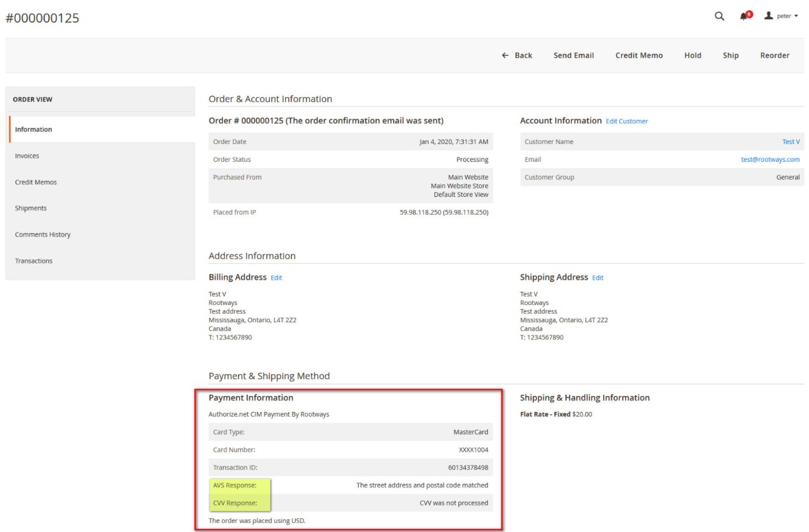Edit the Billing Address
The width and height of the screenshot is (809, 532).
(276, 278)
